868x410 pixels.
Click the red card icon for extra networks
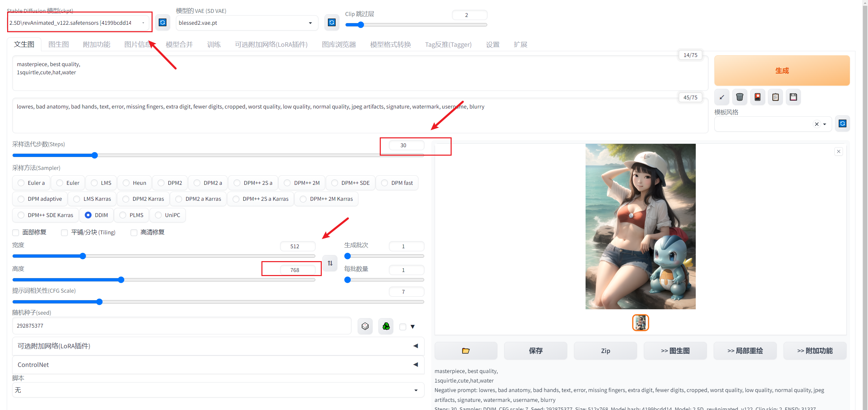758,97
